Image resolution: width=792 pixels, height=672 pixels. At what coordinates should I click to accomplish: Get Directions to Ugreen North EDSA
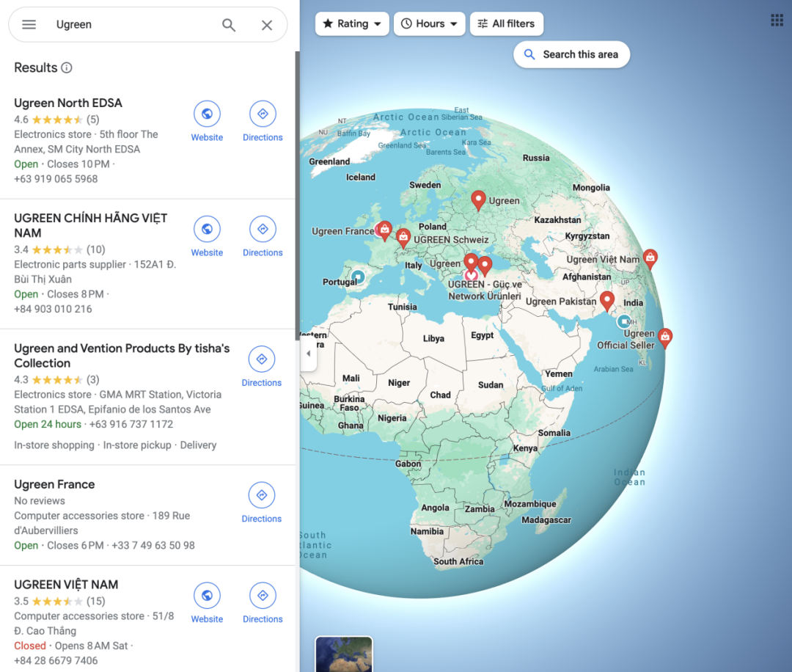click(263, 121)
